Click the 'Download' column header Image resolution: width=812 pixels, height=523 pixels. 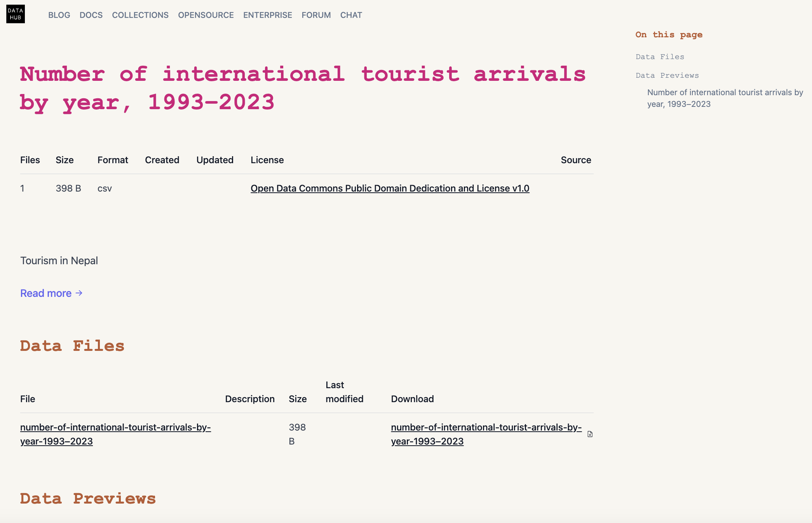(412, 399)
